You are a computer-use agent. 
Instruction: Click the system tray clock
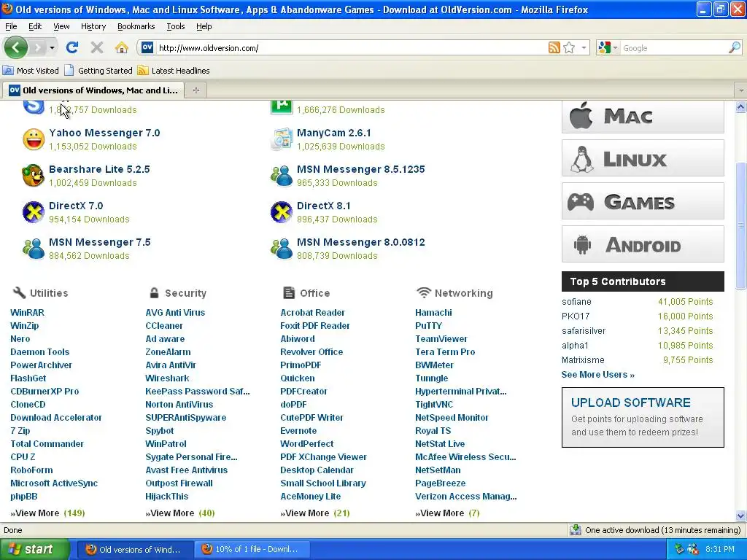[x=719, y=549]
